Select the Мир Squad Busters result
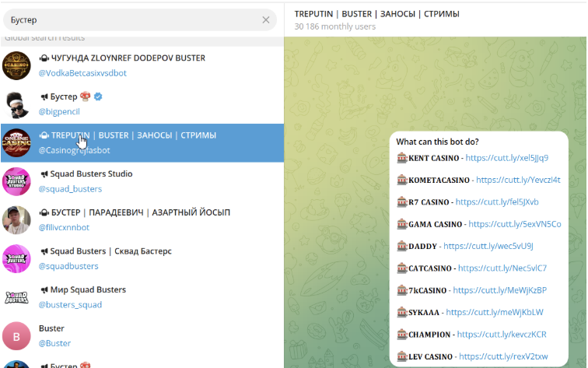Viewport: 588px width, 368px height. (x=142, y=297)
